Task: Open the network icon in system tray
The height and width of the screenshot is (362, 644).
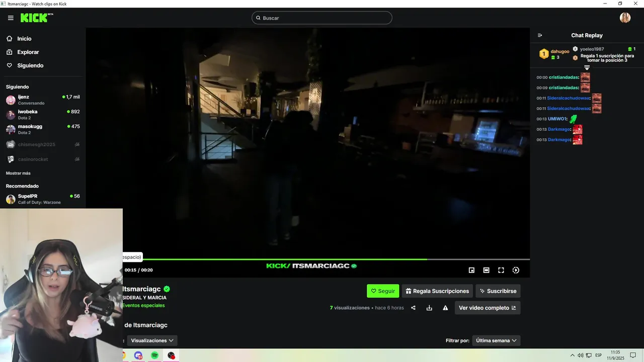Action: click(x=589, y=355)
